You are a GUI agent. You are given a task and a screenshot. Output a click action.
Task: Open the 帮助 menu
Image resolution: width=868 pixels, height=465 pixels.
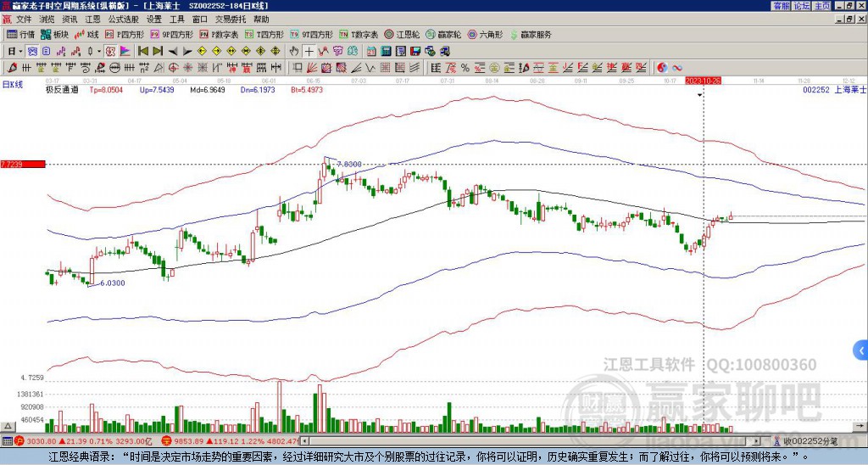tap(261, 20)
